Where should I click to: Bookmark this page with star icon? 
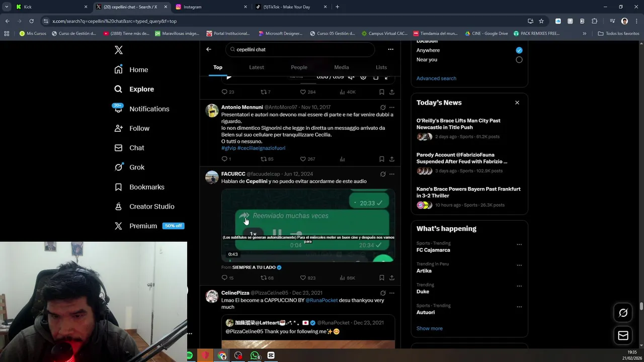coord(541,21)
